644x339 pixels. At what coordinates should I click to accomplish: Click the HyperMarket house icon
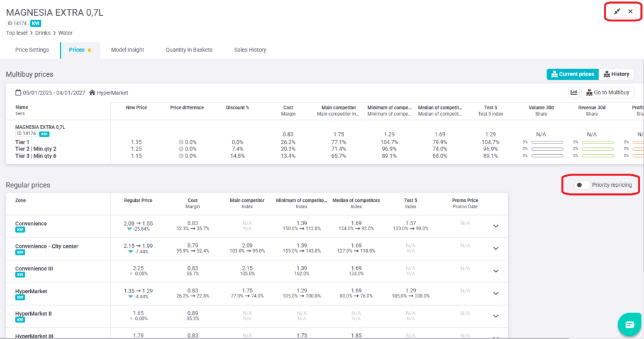92,92
